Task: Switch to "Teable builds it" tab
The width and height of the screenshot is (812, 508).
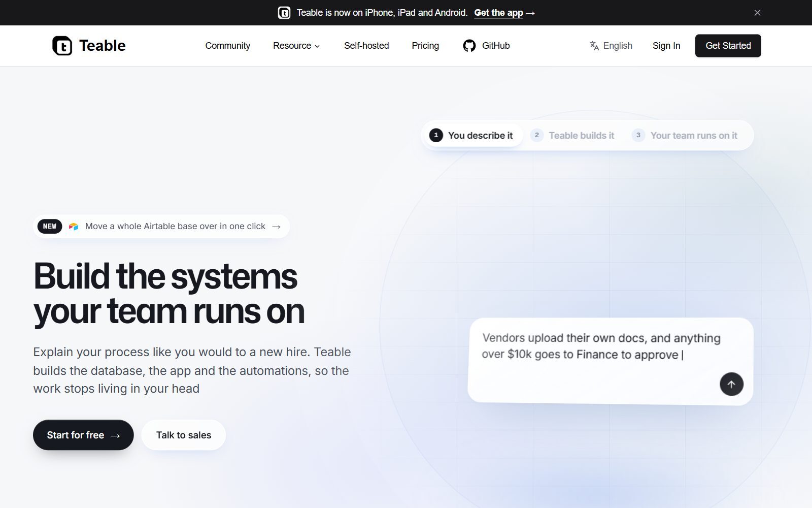Action: click(573, 136)
